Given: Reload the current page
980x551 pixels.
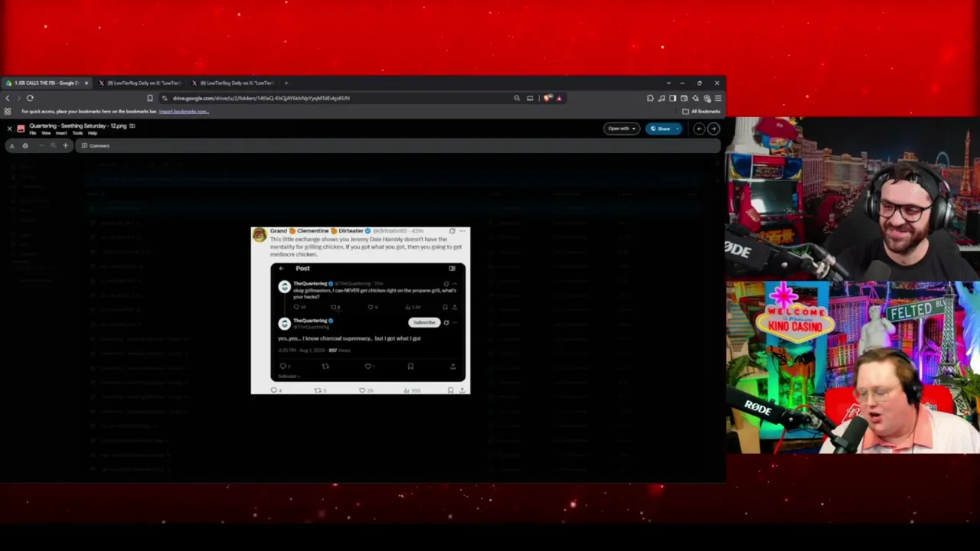Looking at the screenshot, I should pos(30,98).
